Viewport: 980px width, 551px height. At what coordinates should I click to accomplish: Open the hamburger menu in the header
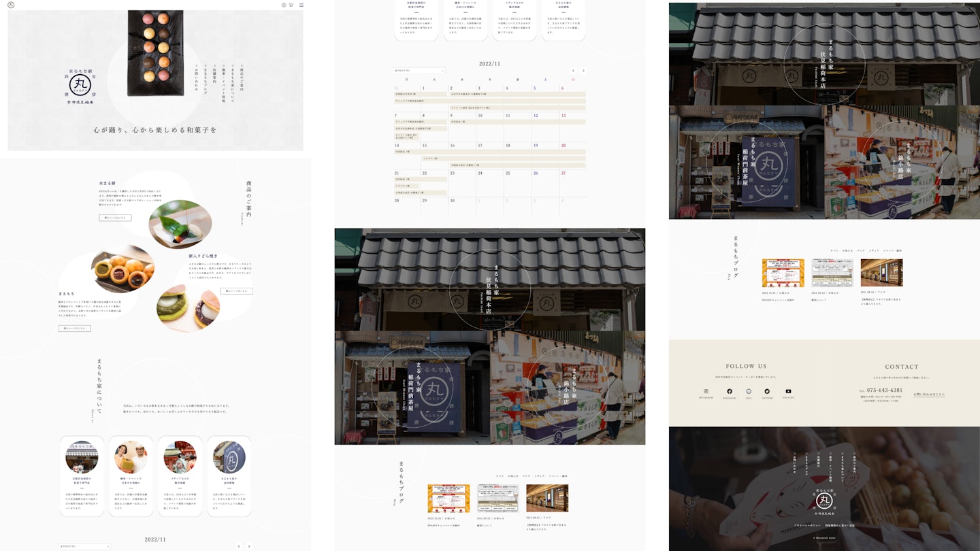coord(301,5)
